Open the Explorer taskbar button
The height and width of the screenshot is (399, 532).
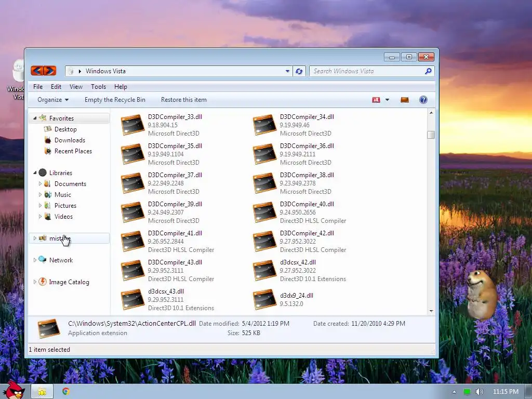click(42, 392)
